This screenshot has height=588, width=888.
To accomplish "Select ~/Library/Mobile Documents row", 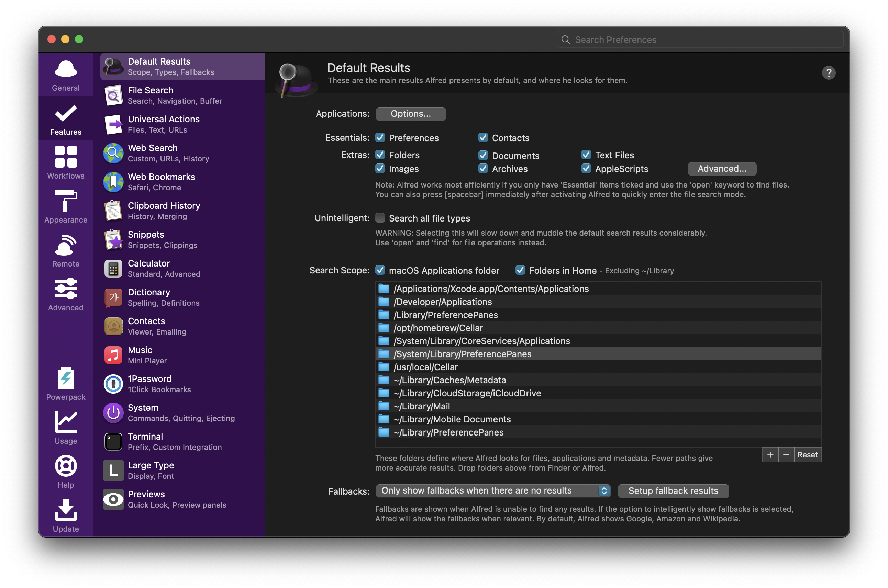I will (x=598, y=419).
